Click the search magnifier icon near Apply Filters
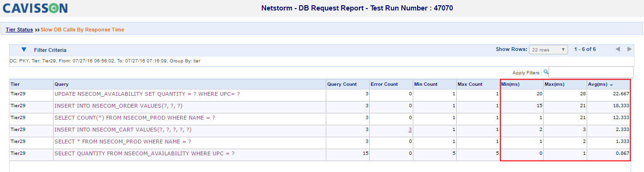Image resolution: width=644 pixels, height=172 pixels. tap(546, 72)
